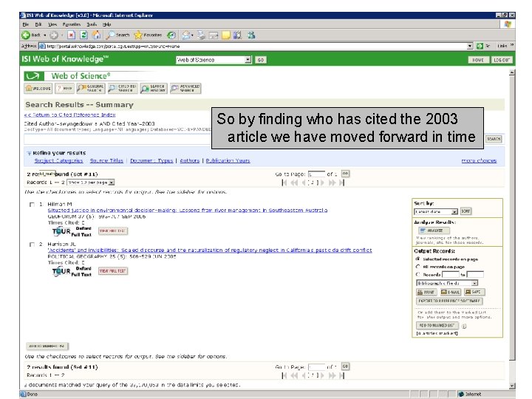Image resolution: width=532 pixels, height=399 pixels.
Task: Click the Analyze results button
Action: click(434, 231)
